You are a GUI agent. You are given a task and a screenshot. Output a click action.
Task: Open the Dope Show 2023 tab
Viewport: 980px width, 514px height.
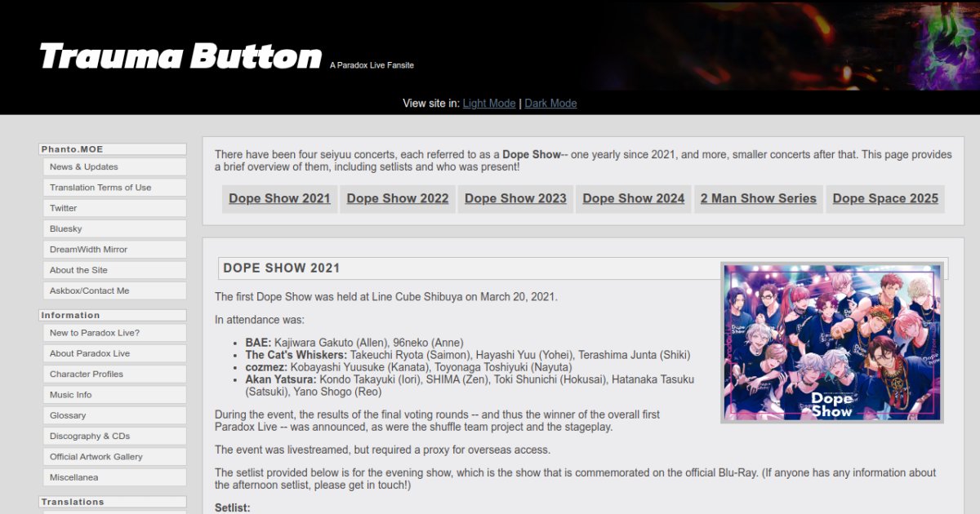[x=515, y=198]
